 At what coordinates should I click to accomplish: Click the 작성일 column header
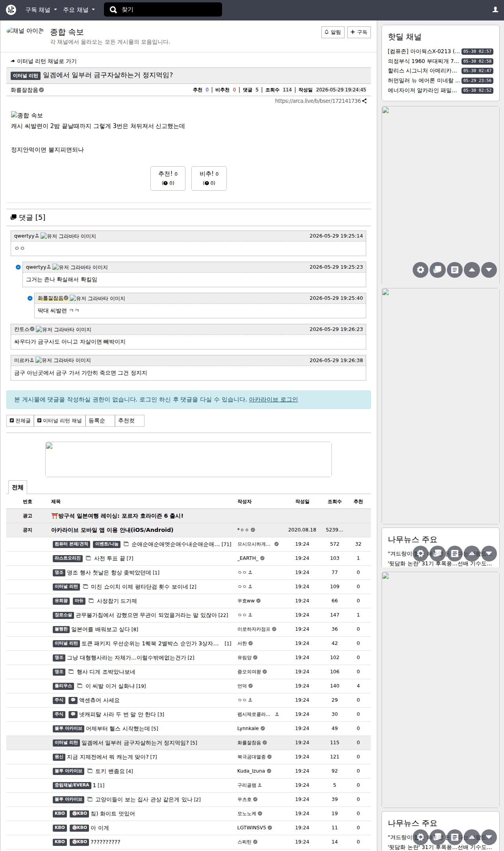302,502
